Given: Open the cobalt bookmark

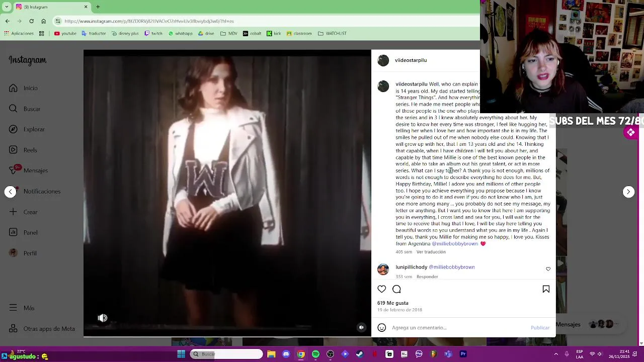Looking at the screenshot, I should point(252,34).
